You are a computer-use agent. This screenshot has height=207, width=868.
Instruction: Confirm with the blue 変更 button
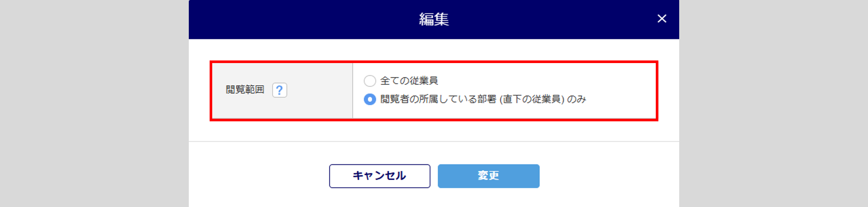point(489,176)
